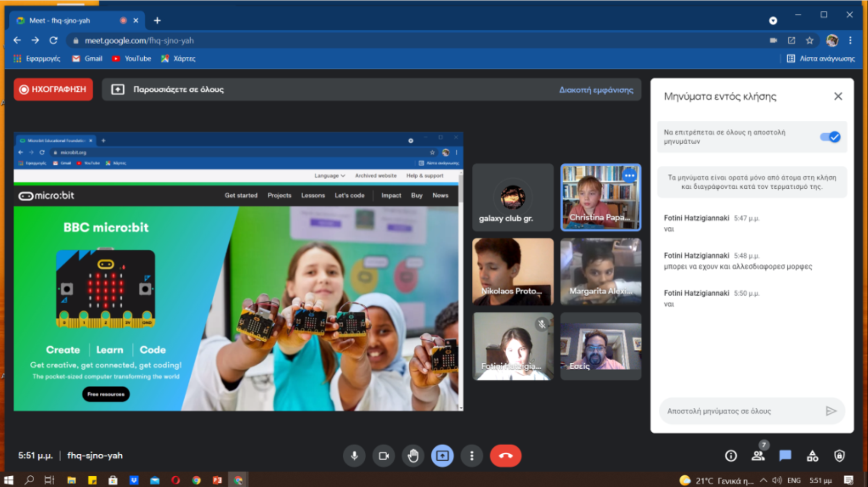The image size is (868, 487).
Task: Go back in Chrome browser
Action: click(18, 41)
